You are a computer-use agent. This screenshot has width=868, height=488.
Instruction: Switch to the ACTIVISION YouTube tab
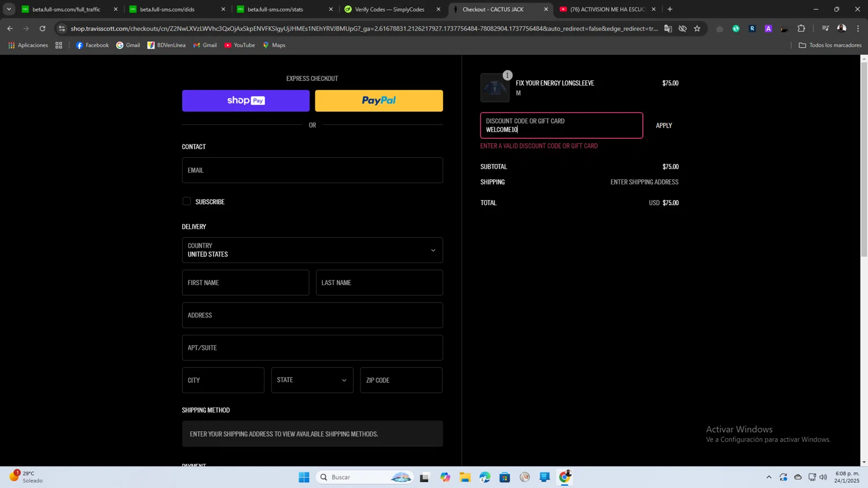pos(608,9)
